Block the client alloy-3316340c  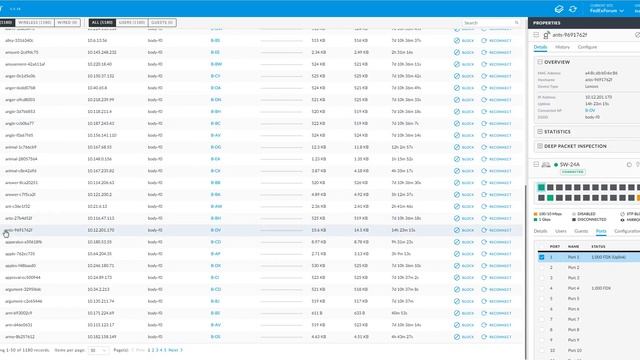[x=464, y=40]
